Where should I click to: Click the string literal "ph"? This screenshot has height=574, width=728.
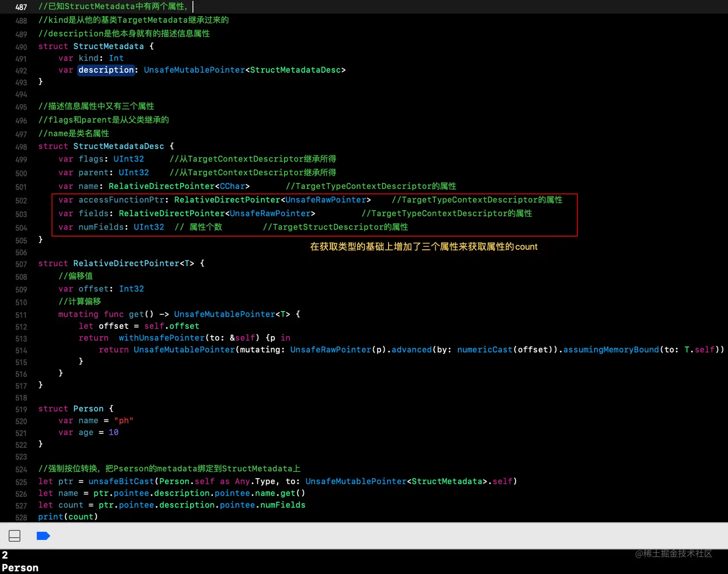pyautogui.click(x=124, y=420)
